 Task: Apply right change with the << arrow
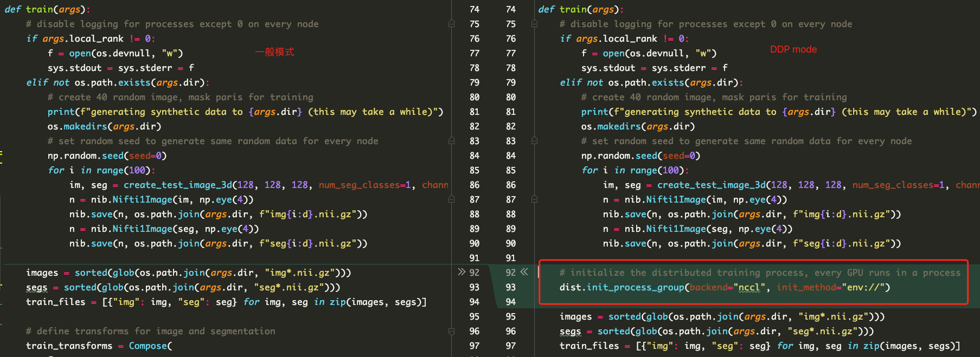(x=524, y=272)
